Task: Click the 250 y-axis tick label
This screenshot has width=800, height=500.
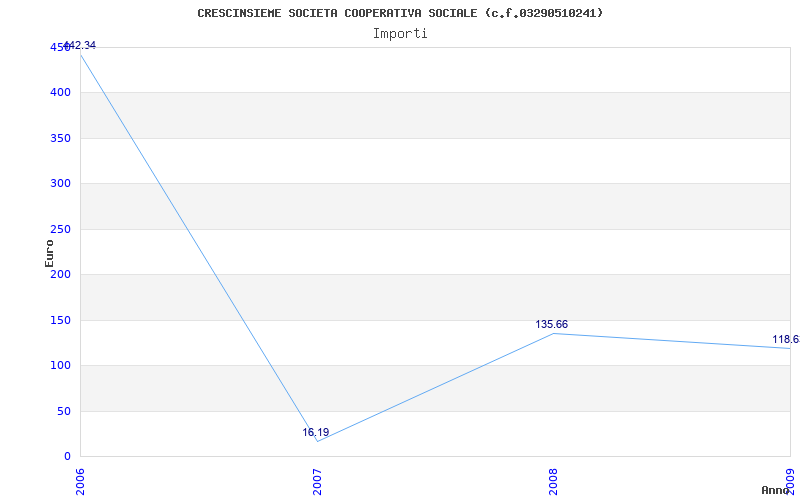Action: click(60, 229)
